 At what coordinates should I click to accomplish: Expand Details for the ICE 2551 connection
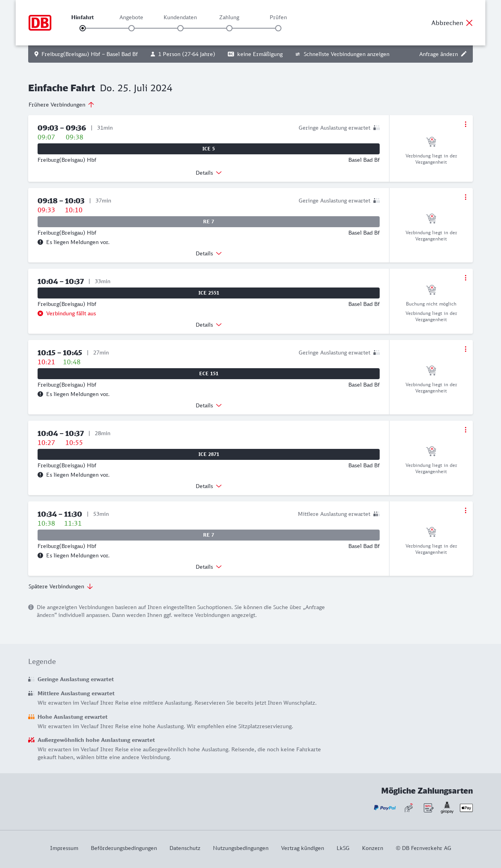tap(209, 325)
